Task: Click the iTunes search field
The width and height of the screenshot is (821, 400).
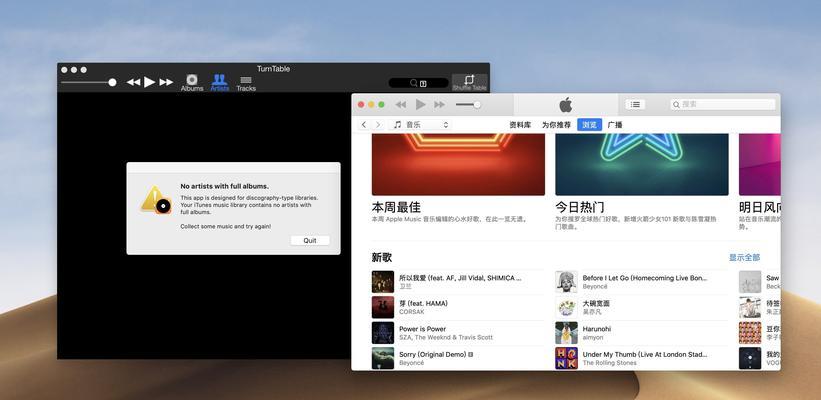Action: [723, 104]
